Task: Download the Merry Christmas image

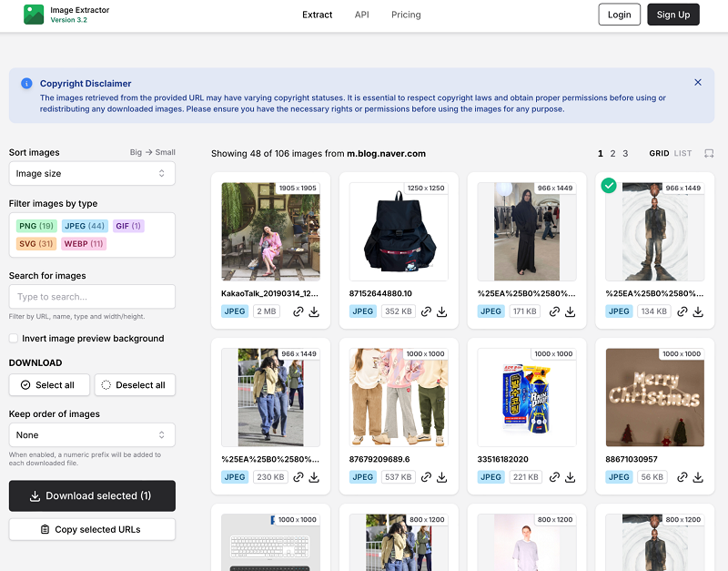Action: pos(698,477)
